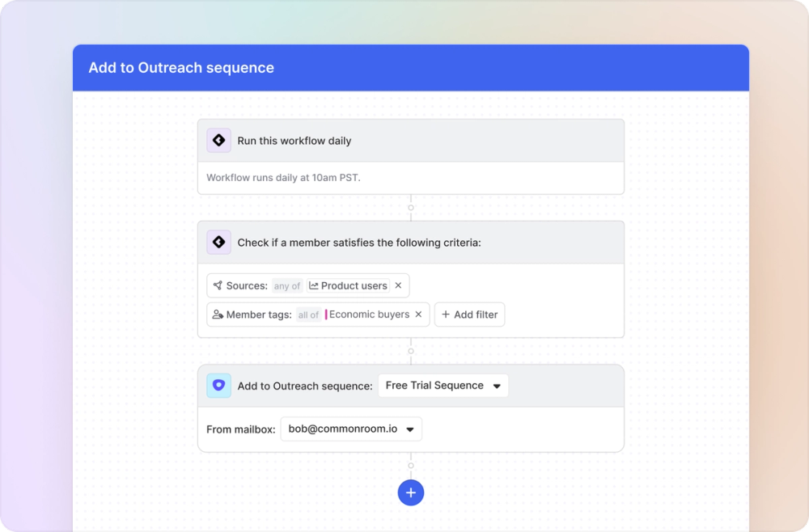Open the Free Trial Sequence dropdown

(443, 385)
